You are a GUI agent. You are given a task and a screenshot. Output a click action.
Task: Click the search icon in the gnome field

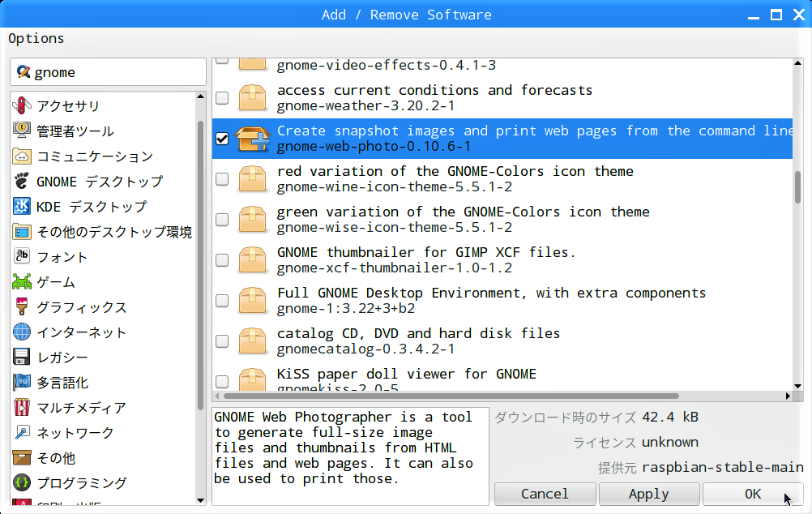point(24,71)
